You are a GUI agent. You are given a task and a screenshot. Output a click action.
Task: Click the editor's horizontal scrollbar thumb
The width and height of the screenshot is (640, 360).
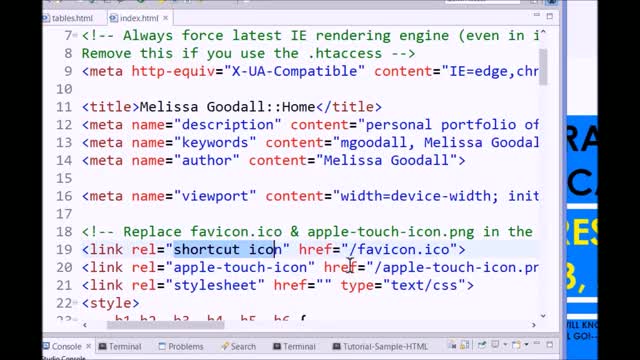(165, 325)
